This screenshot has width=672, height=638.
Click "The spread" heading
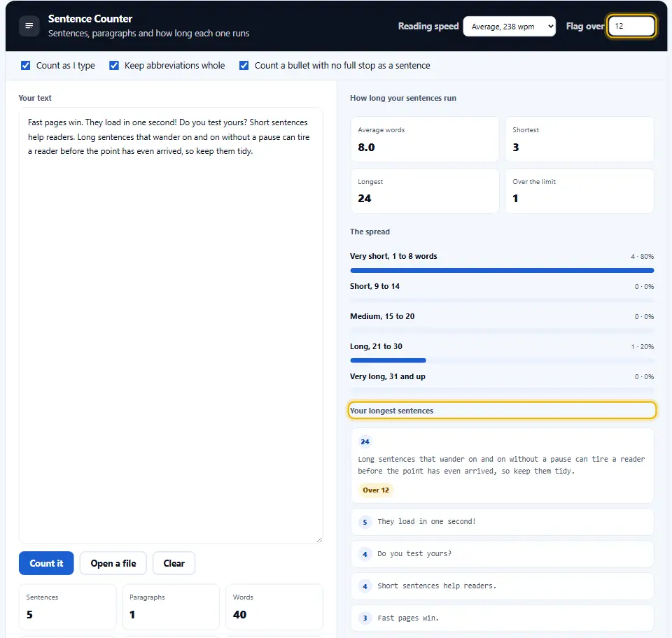(x=370, y=232)
